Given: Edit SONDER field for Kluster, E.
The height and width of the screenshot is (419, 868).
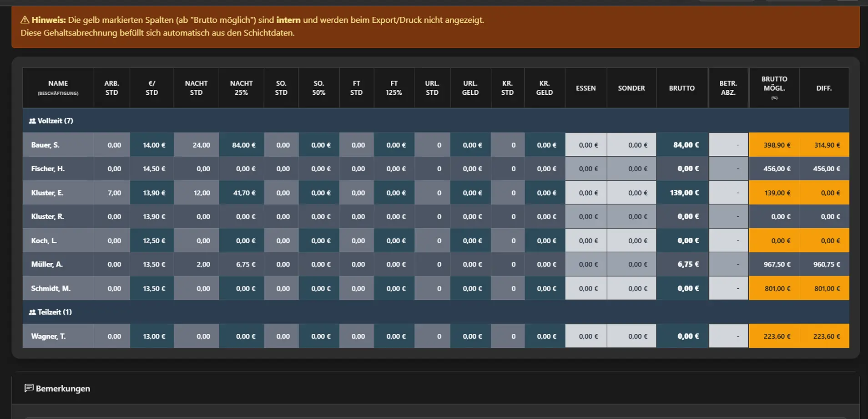Looking at the screenshot, I should (631, 193).
